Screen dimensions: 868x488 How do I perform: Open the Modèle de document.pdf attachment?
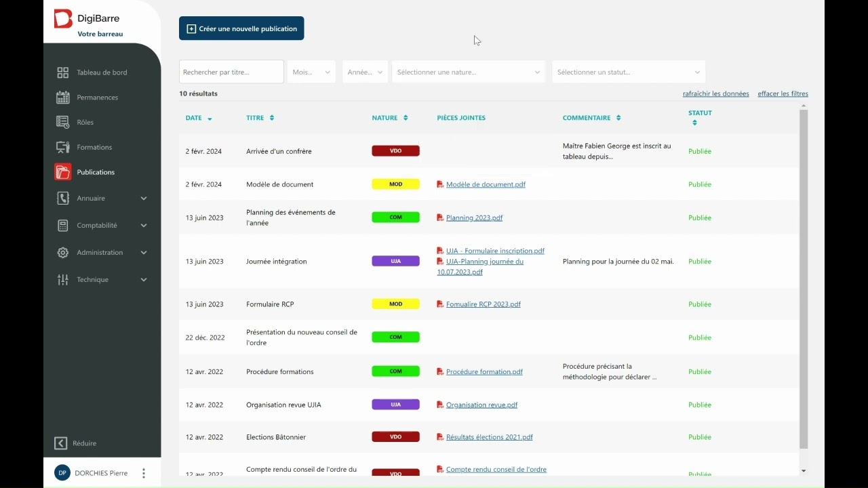click(486, 184)
